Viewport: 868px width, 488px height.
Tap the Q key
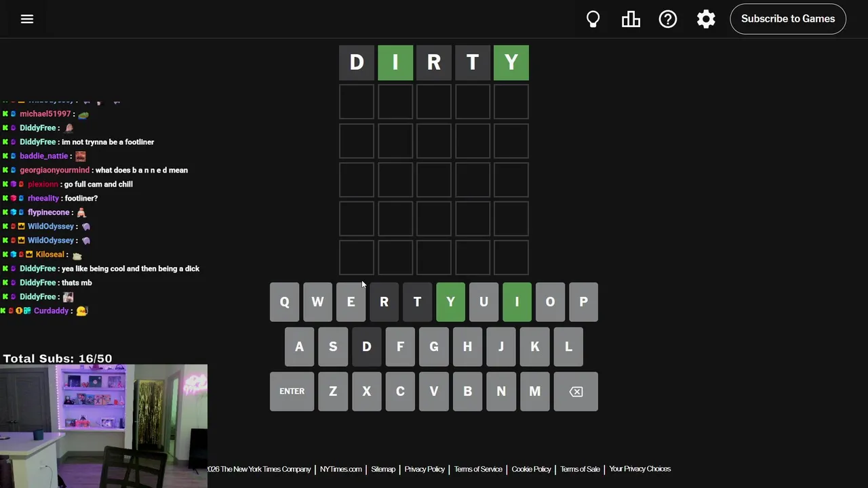285,302
